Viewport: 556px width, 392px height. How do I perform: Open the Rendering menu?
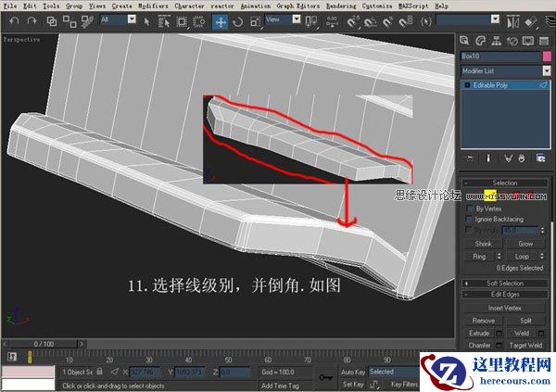341,6
